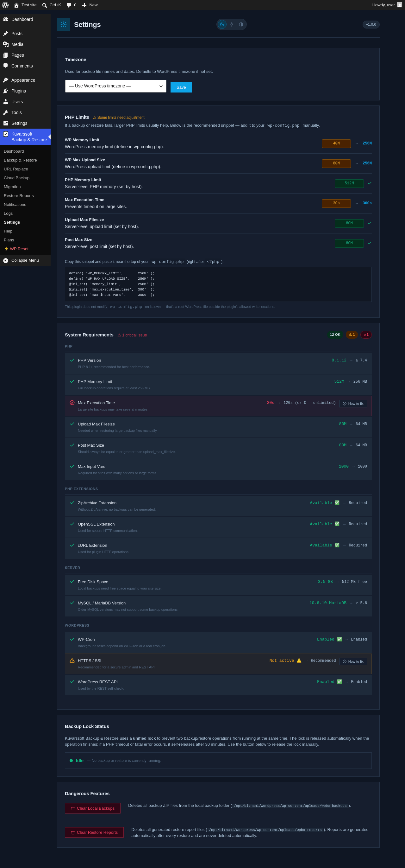Open the Restore Reports submenu page
Image resolution: width=405 pixels, height=868 pixels.
(19, 195)
